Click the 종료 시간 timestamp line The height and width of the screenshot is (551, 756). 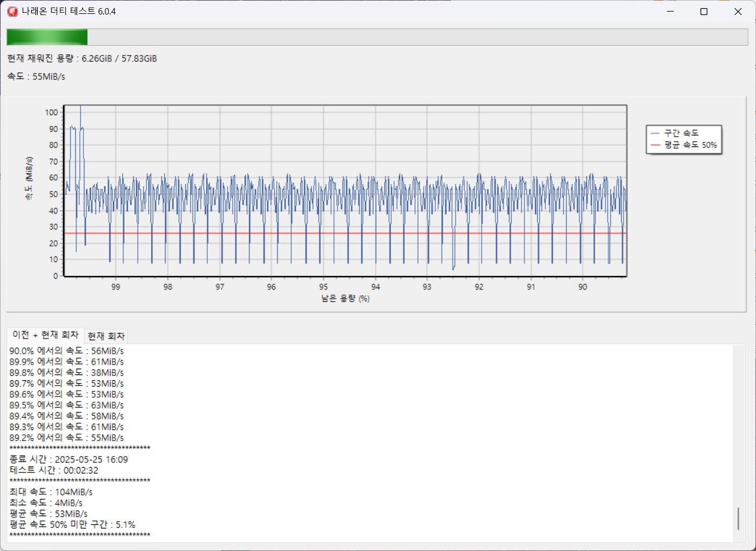[x=69, y=460]
